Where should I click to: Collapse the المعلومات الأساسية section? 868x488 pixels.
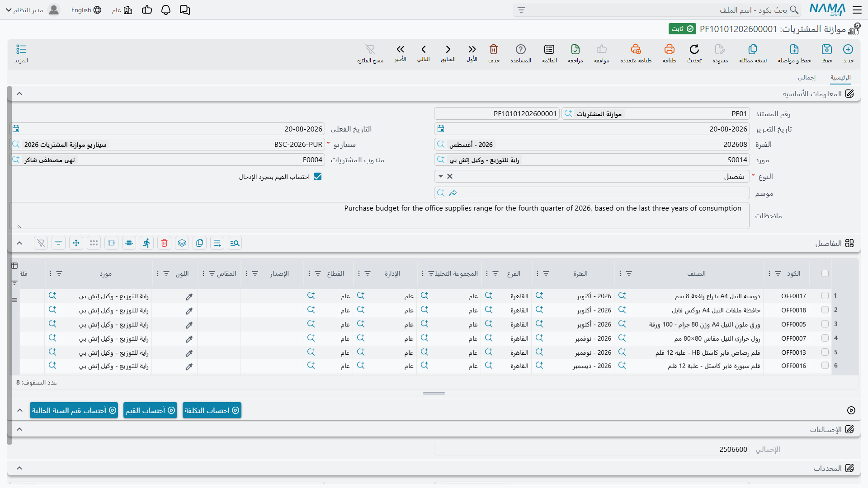pos(19,94)
